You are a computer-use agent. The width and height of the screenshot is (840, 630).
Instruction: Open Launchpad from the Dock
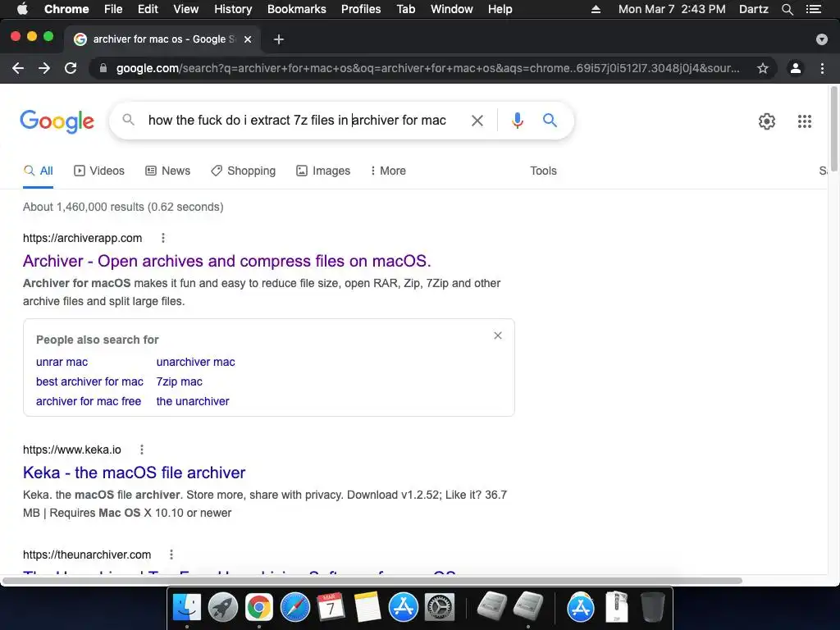point(223,608)
